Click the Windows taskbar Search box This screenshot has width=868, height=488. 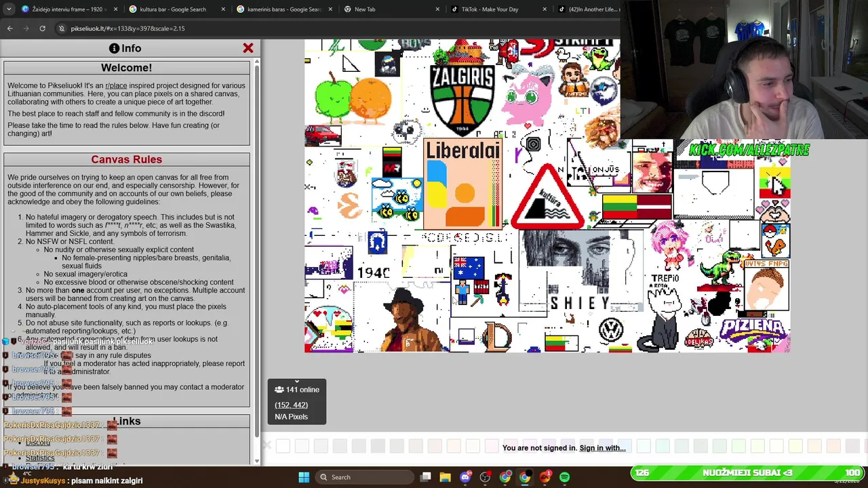click(363, 477)
